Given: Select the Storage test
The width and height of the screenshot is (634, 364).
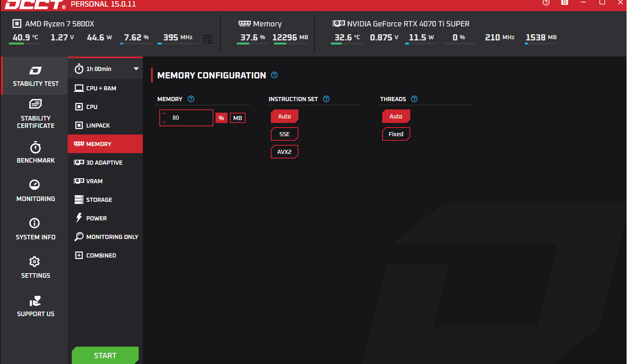Looking at the screenshot, I should click(x=105, y=199).
